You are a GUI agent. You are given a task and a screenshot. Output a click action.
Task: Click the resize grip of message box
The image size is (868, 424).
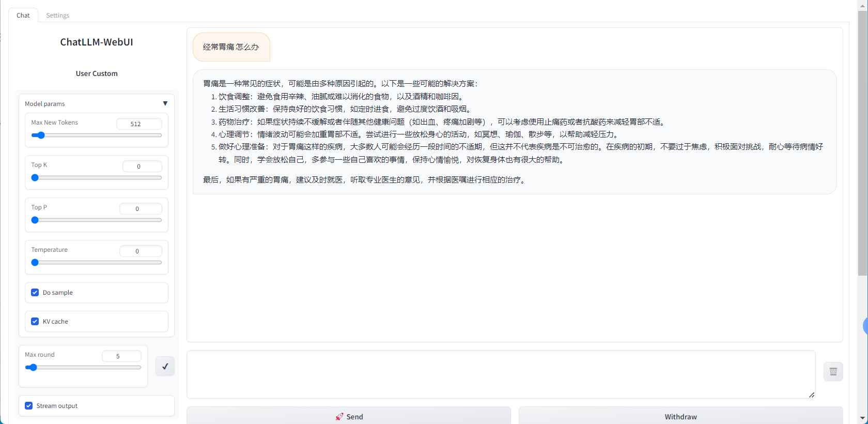coord(812,395)
